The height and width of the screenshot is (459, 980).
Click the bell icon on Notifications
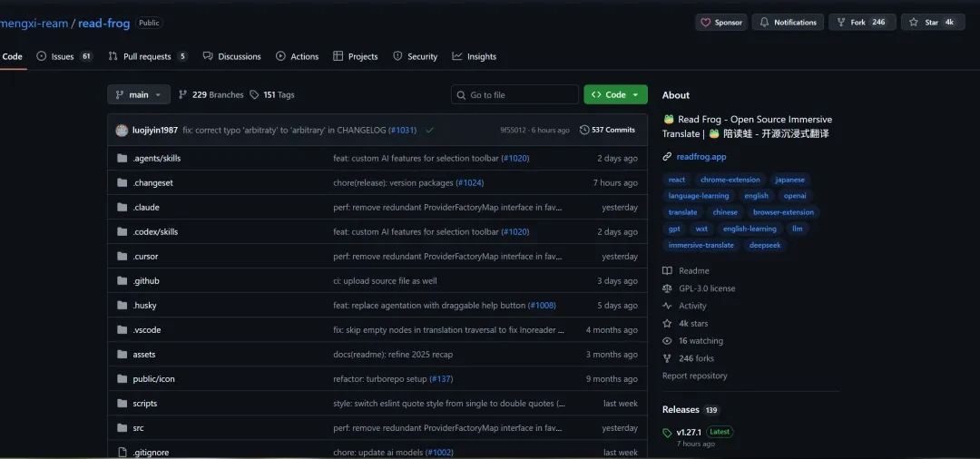tap(764, 23)
